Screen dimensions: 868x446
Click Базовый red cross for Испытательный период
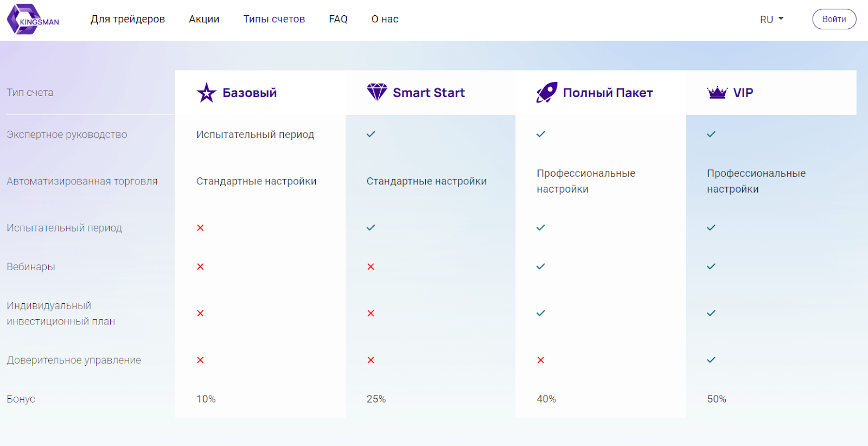coord(200,228)
